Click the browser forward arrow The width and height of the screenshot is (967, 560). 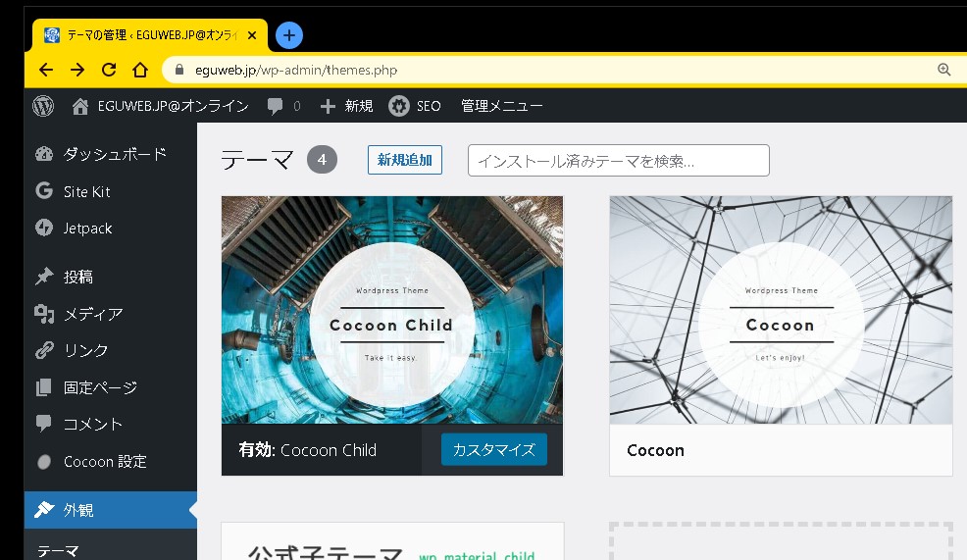pyautogui.click(x=77, y=70)
